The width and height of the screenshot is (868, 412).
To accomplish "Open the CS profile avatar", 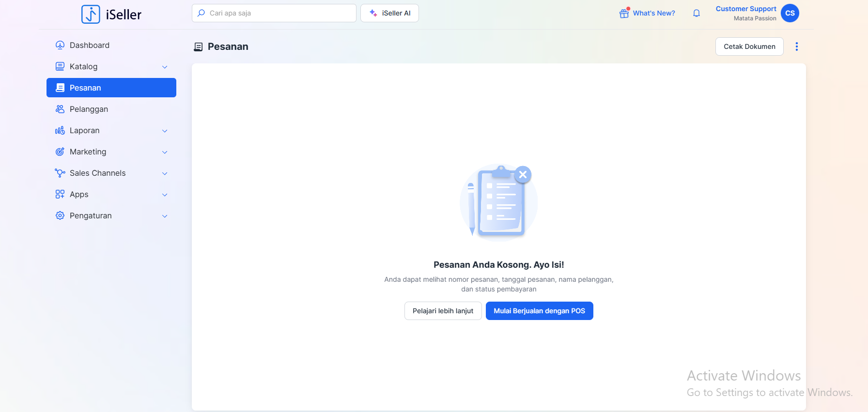I will click(790, 13).
